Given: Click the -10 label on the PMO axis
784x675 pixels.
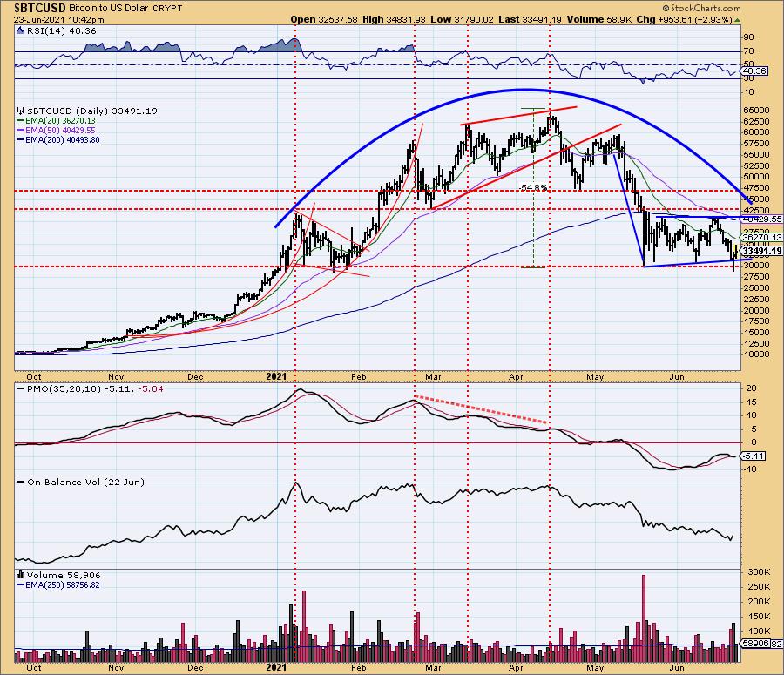Looking at the screenshot, I should coord(751,469).
